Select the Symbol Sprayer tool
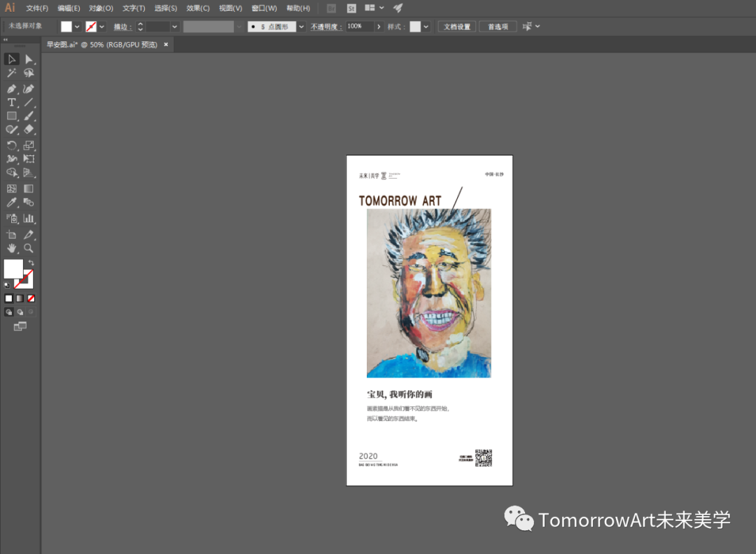Screen dimensions: 756x554 click(12, 219)
